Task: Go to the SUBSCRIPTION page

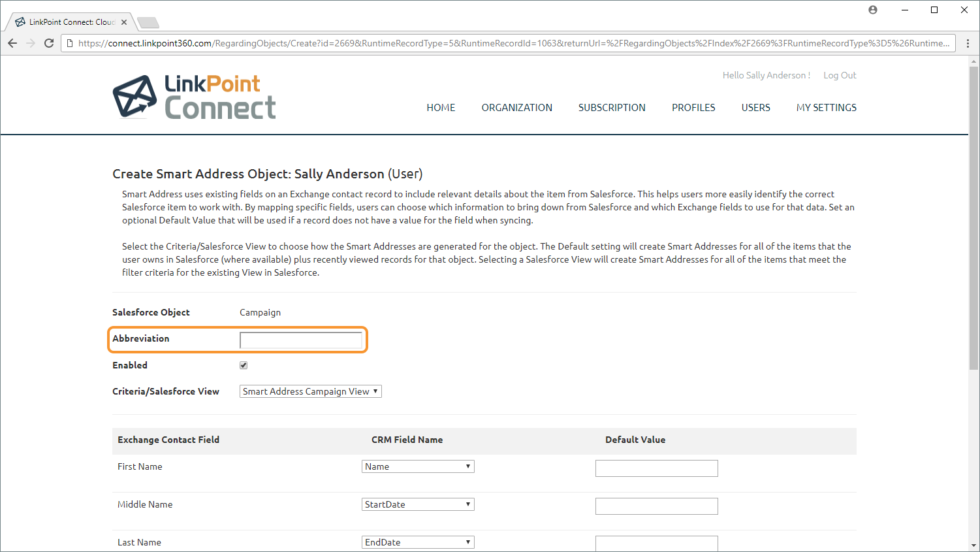Action: (612, 108)
